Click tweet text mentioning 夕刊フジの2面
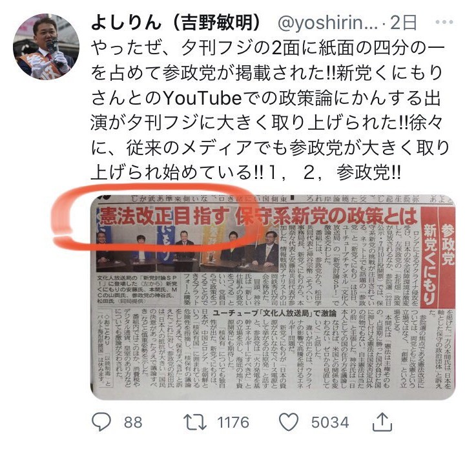This screenshot has width=476, height=449. (267, 48)
